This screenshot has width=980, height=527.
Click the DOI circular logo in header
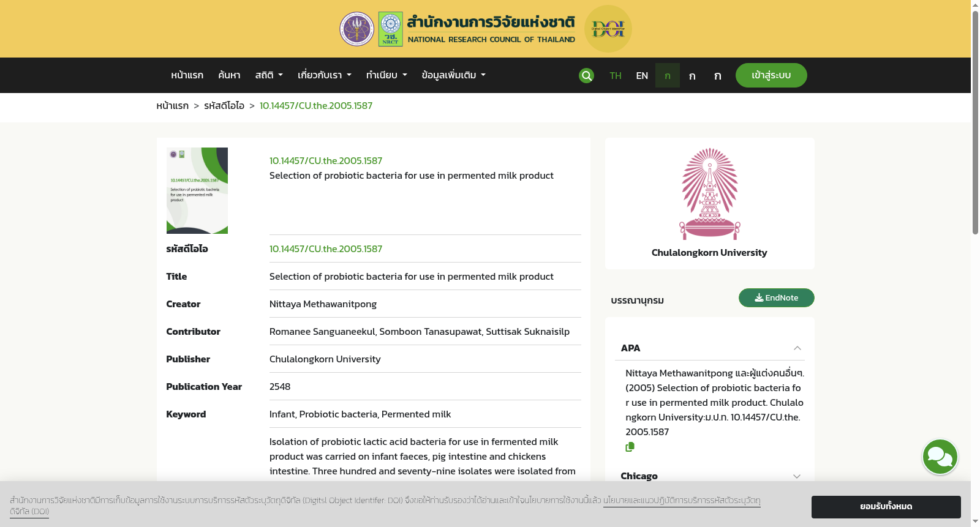pyautogui.click(x=608, y=29)
